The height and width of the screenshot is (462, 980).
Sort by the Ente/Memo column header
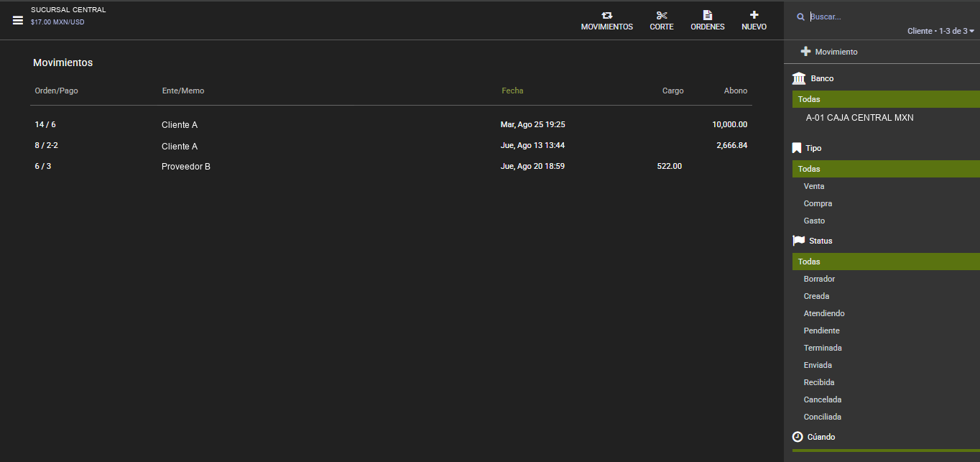click(183, 91)
